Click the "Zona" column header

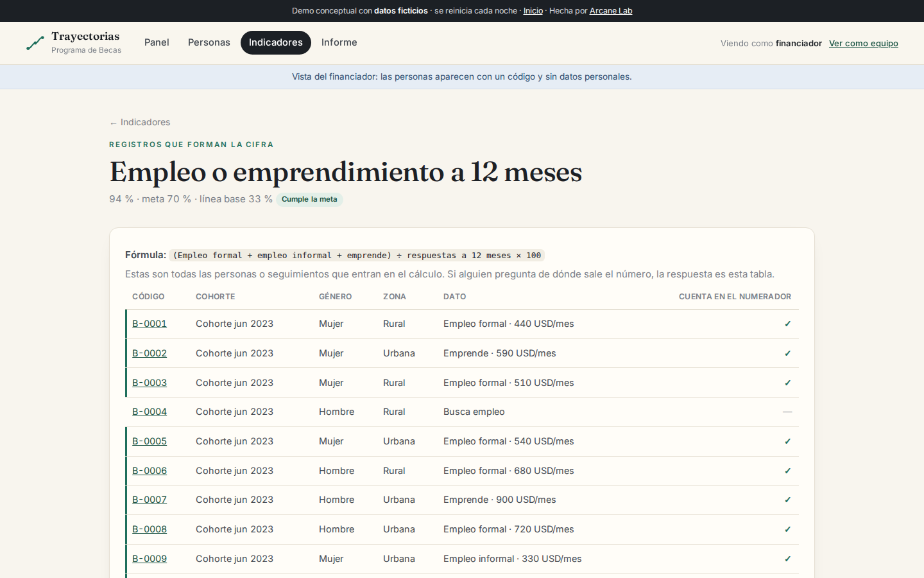click(395, 297)
